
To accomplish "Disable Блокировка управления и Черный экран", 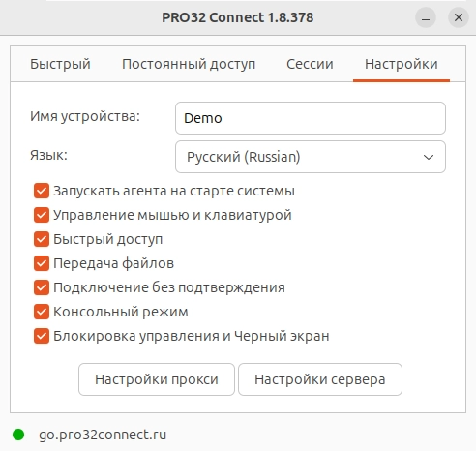I will (42, 336).
